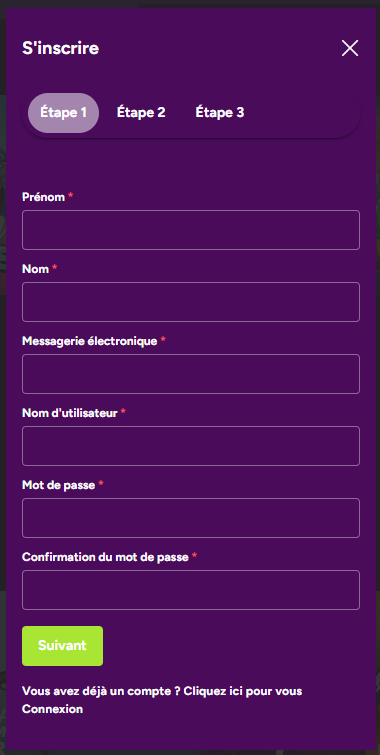The image size is (380, 755).
Task: Click the Nom d'utilisateur label text
Action: tap(70, 413)
